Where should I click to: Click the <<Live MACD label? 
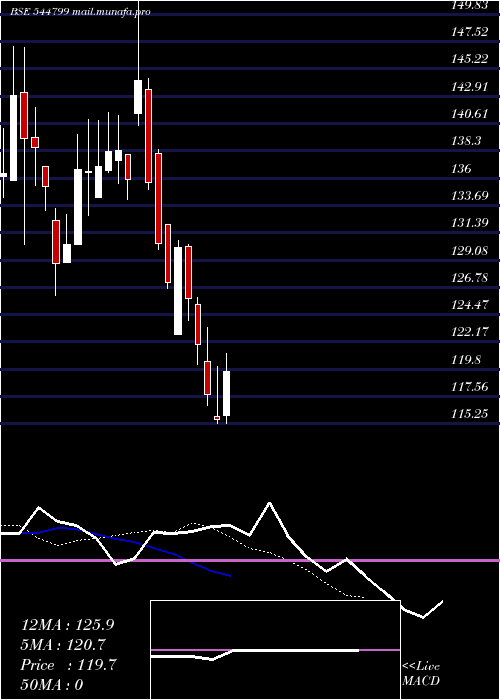421,674
